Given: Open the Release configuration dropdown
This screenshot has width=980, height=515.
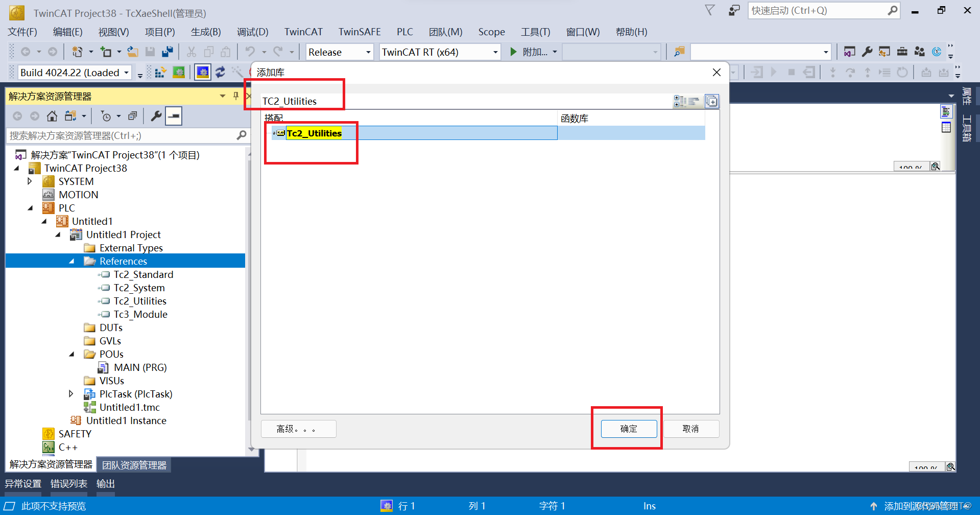Looking at the screenshot, I should (x=368, y=52).
